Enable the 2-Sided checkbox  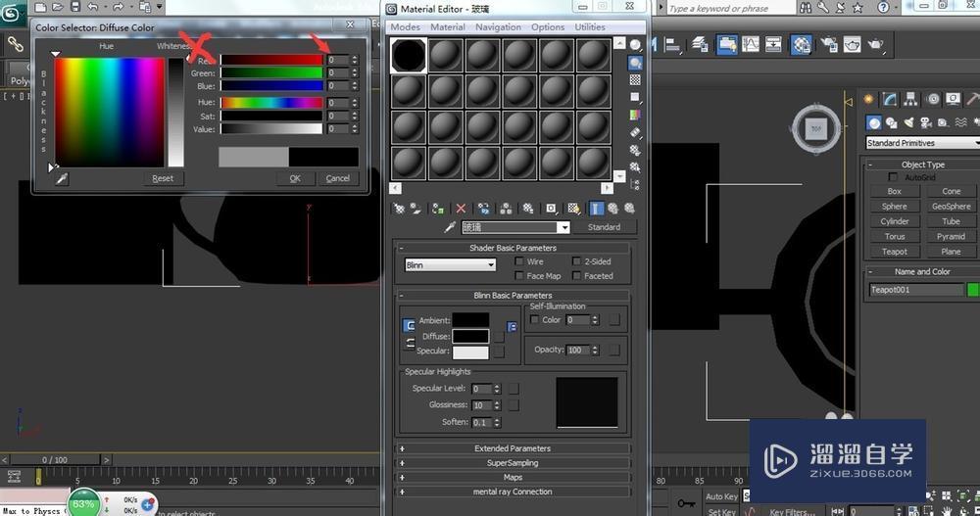[576, 262]
